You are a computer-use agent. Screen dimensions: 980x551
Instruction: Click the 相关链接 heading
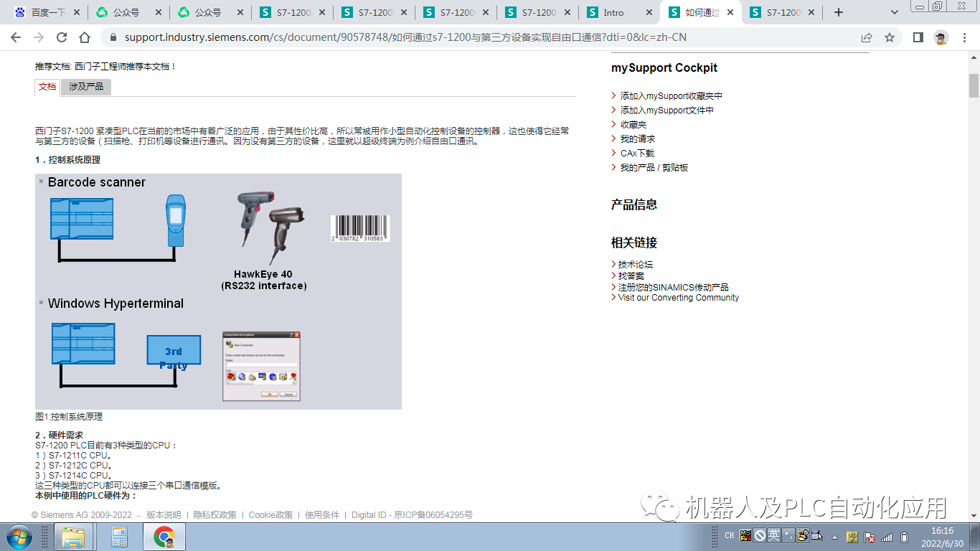(x=634, y=242)
